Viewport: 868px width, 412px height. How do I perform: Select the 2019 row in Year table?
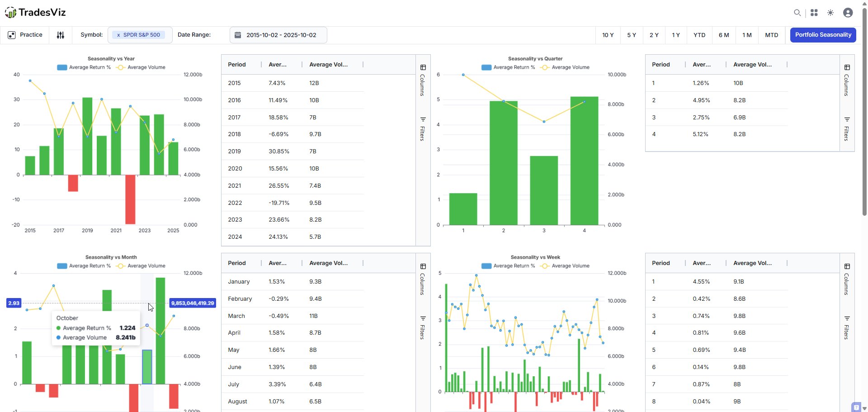[x=292, y=152]
